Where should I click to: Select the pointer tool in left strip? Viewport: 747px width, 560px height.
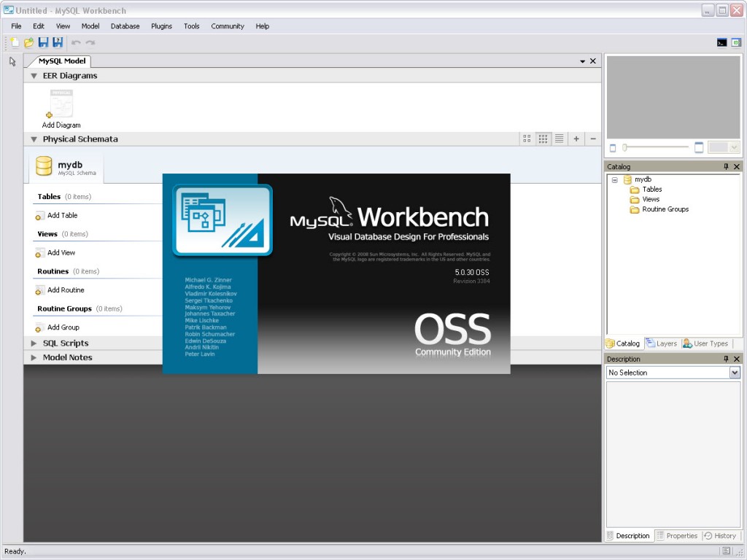click(x=13, y=61)
